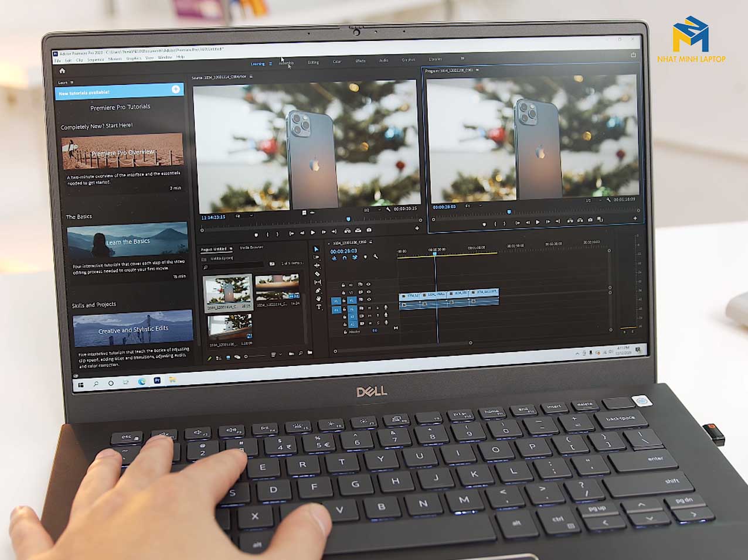748x560 pixels.
Task: Click the taskbar search icon
Action: [96, 384]
